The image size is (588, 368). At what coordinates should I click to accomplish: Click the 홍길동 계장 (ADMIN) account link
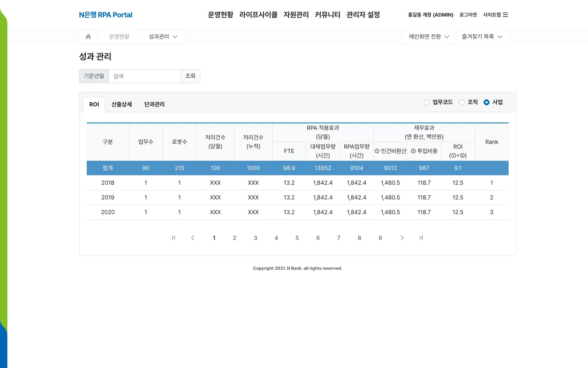coord(431,15)
